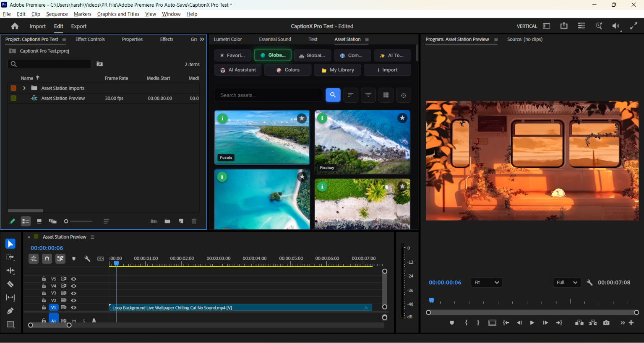The height and width of the screenshot is (343, 644).
Task: Maximize video output to full screen
Action: pos(634,26)
